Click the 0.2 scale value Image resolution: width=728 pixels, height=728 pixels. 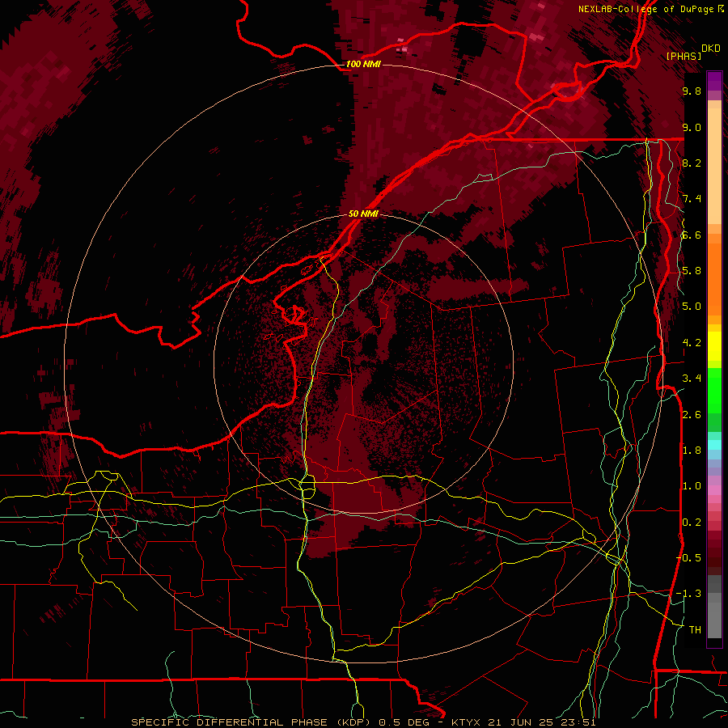coord(692,523)
